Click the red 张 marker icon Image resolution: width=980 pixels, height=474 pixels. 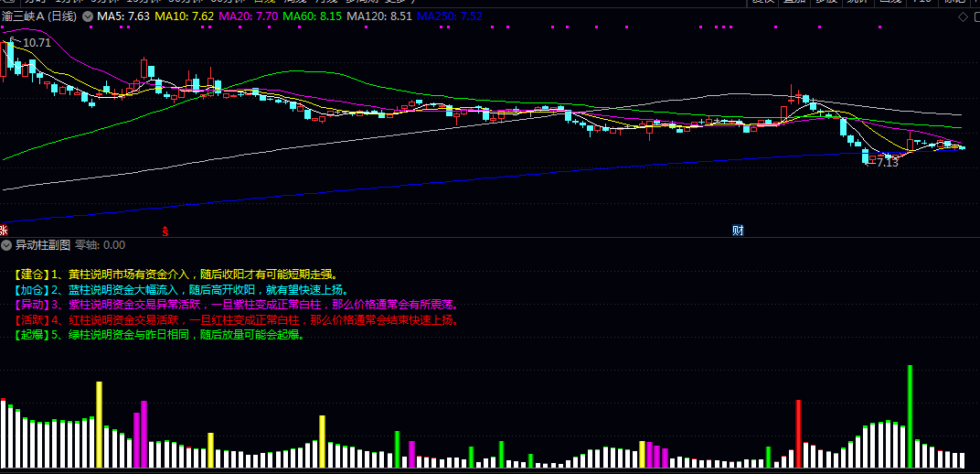tap(4, 231)
